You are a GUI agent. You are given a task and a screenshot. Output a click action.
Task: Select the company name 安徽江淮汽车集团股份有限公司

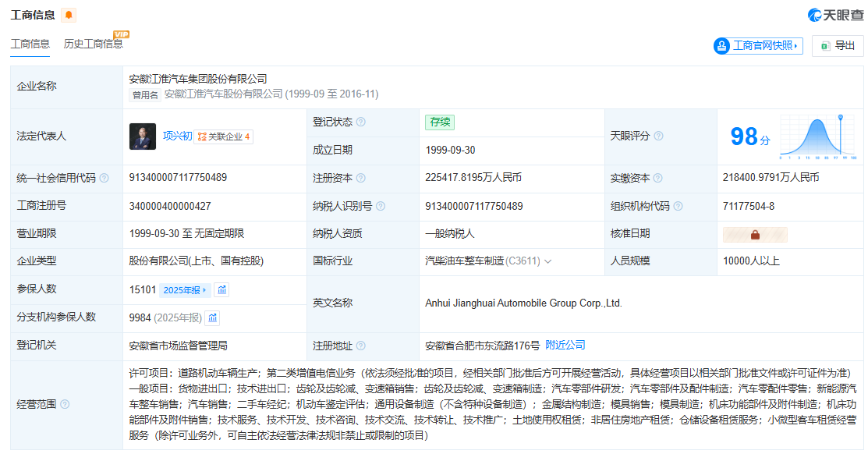[x=198, y=79]
